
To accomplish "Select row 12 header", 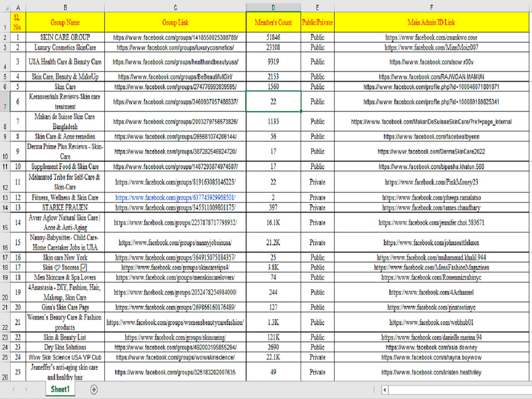I will tap(5, 182).
